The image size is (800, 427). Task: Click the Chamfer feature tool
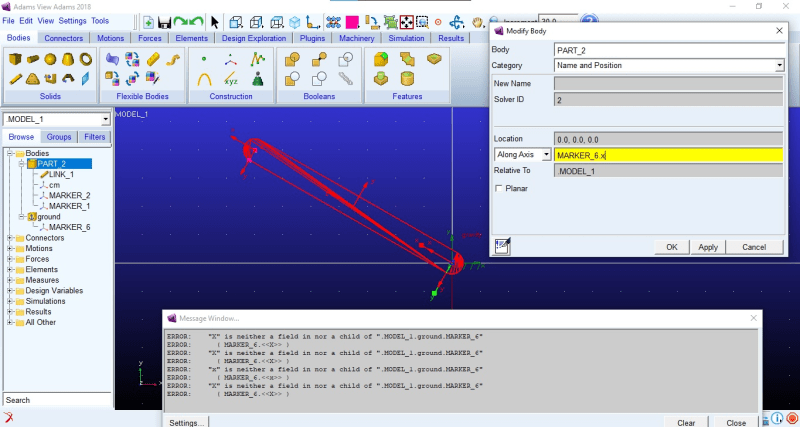click(x=407, y=59)
